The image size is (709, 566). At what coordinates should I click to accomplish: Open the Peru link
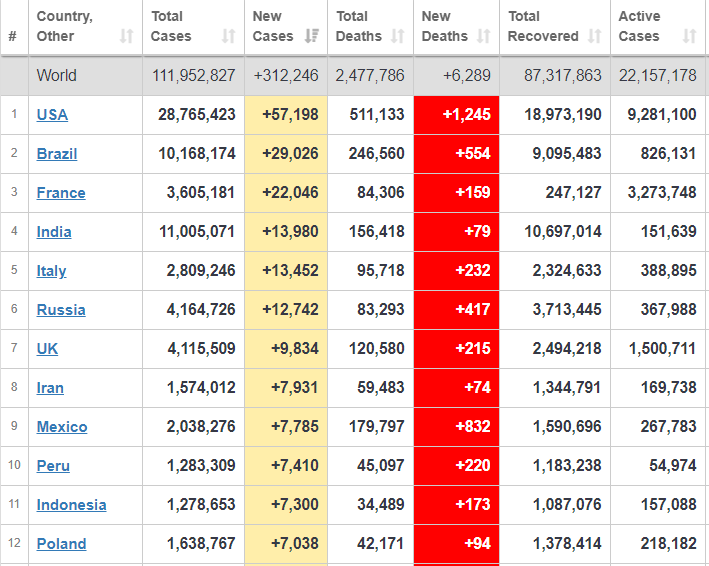[x=53, y=466]
